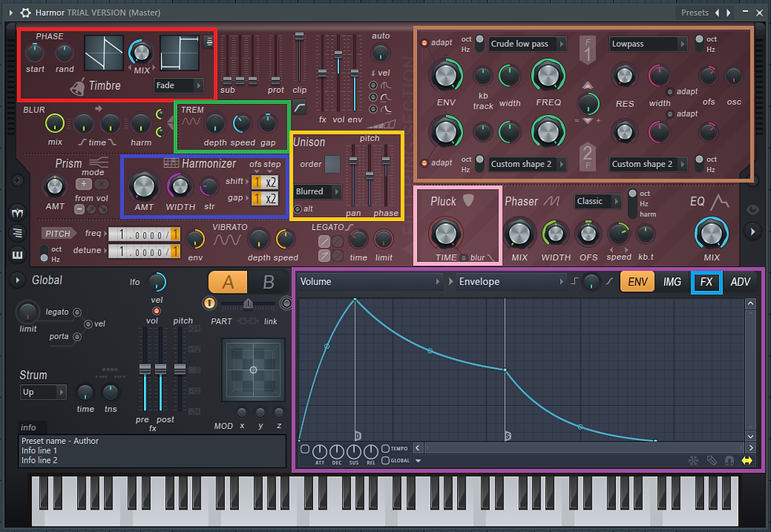This screenshot has height=532, width=771.
Task: Select the square timbre waveform display
Action: pos(179,53)
